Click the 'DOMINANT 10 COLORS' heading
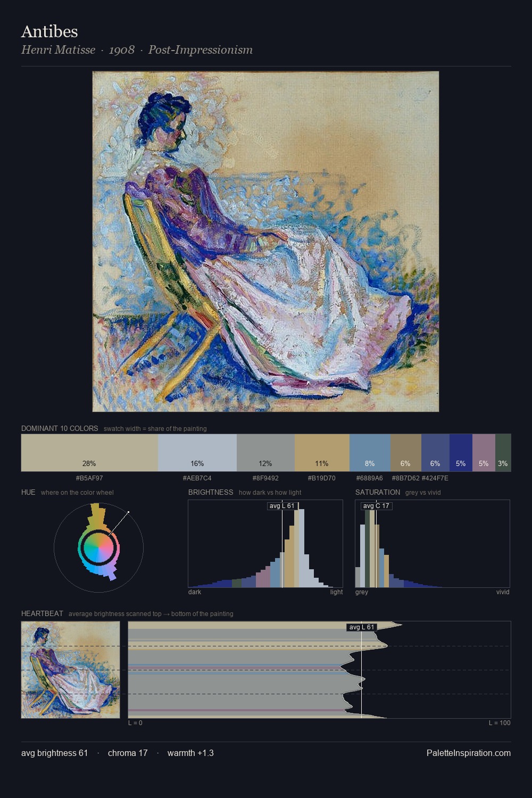Screen dimensions: 532x798 tap(60, 428)
